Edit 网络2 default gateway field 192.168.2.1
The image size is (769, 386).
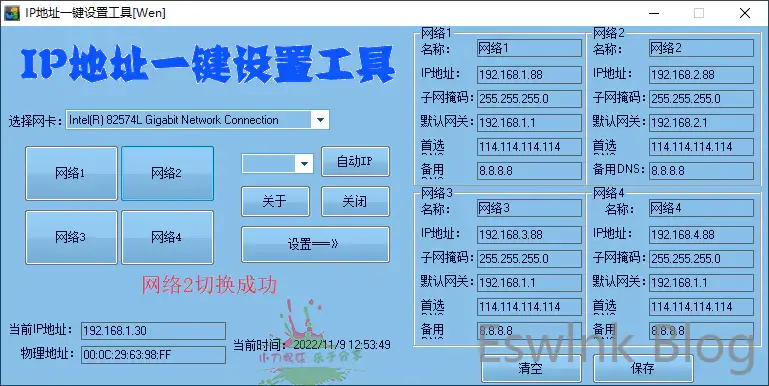(x=701, y=123)
